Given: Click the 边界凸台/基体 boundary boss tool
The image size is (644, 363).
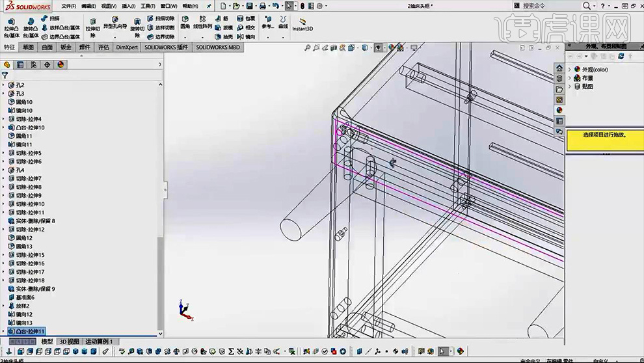Looking at the screenshot, I should 60,36.
